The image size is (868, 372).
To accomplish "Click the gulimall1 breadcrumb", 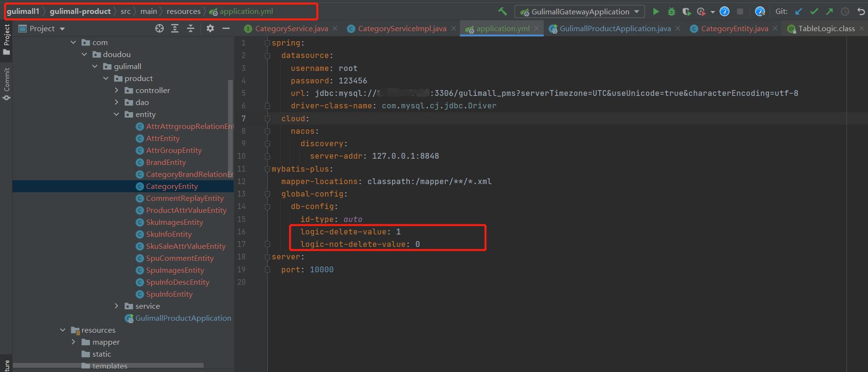I will click(x=23, y=11).
